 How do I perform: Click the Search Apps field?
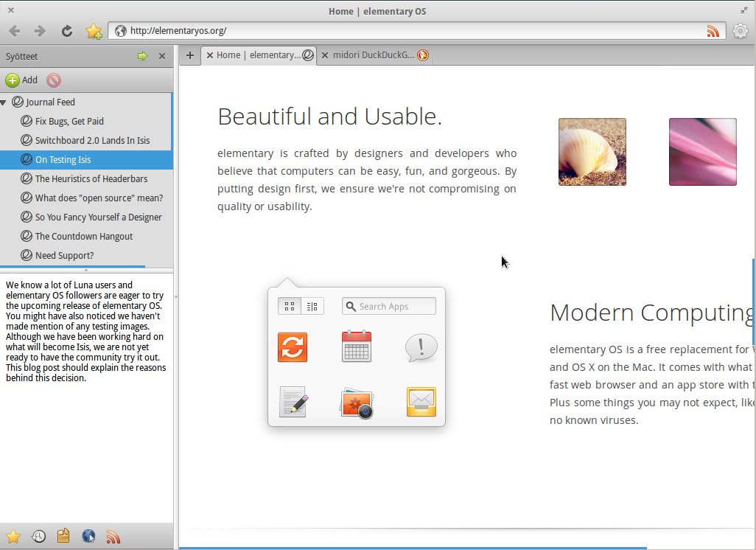[389, 307]
